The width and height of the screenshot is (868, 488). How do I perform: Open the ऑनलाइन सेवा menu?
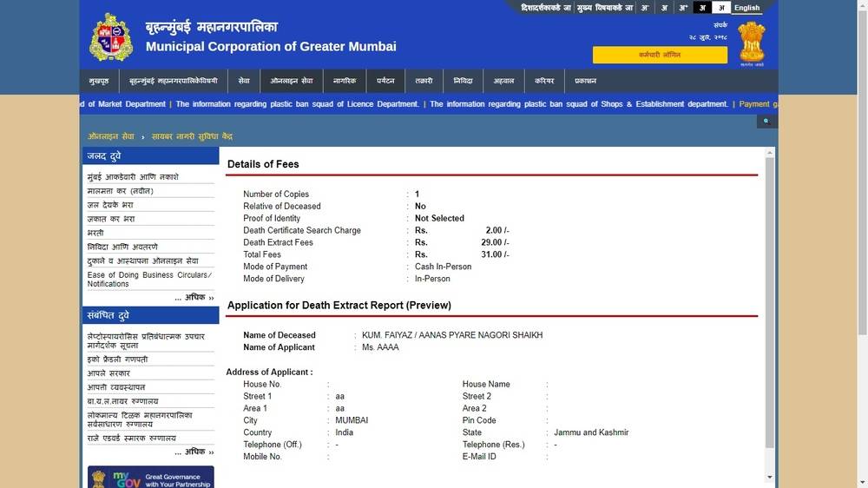[x=291, y=81]
